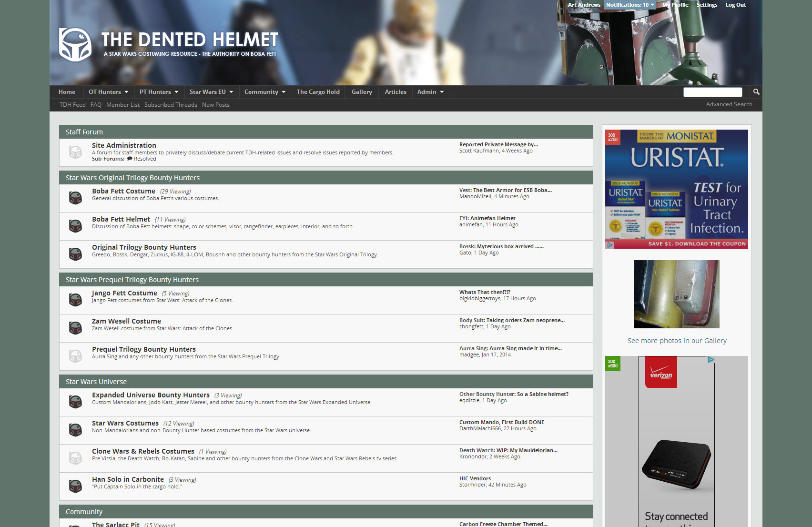This screenshot has height=527, width=812.
Task: Go to the Home menu item
Action: [67, 92]
